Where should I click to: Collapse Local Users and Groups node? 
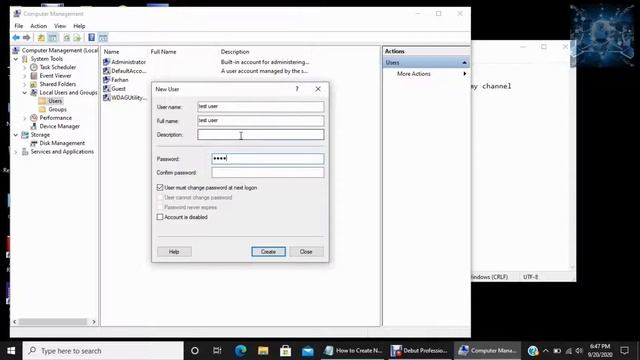24,93
